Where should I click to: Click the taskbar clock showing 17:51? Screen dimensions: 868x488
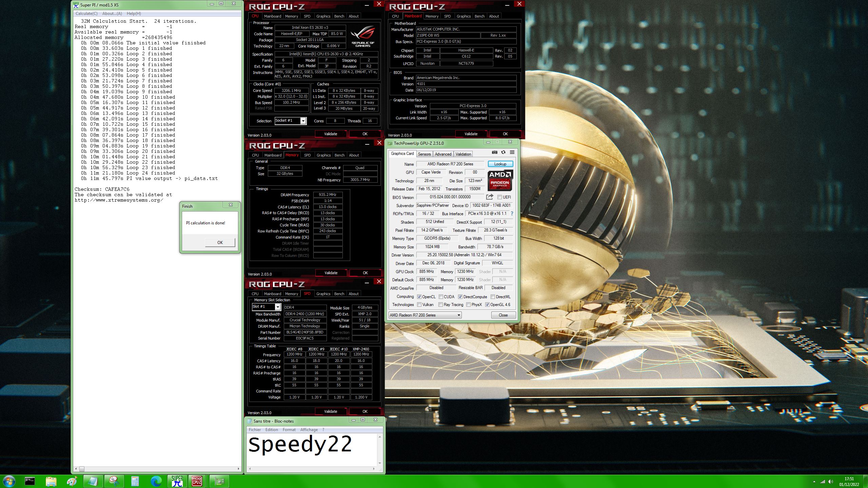849,479
